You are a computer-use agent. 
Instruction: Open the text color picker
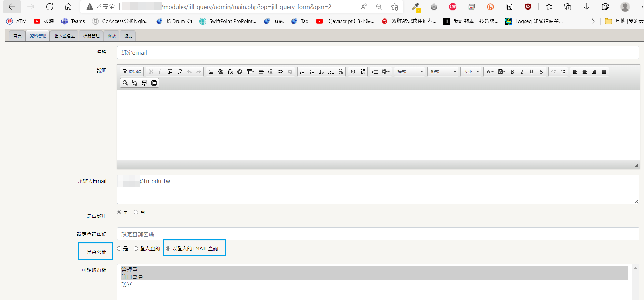pyautogui.click(x=489, y=72)
